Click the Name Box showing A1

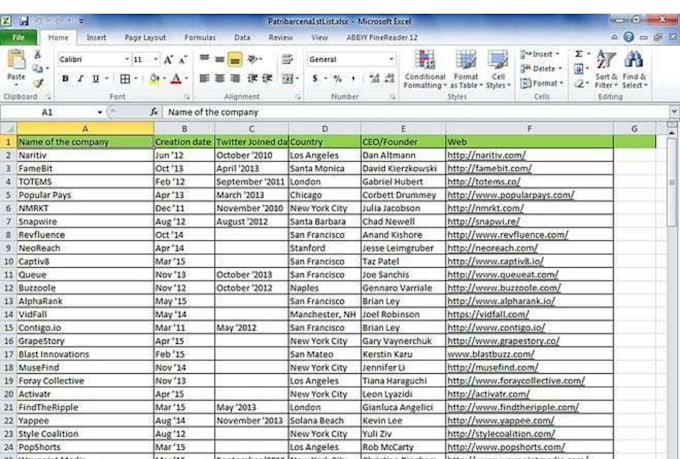(x=47, y=112)
